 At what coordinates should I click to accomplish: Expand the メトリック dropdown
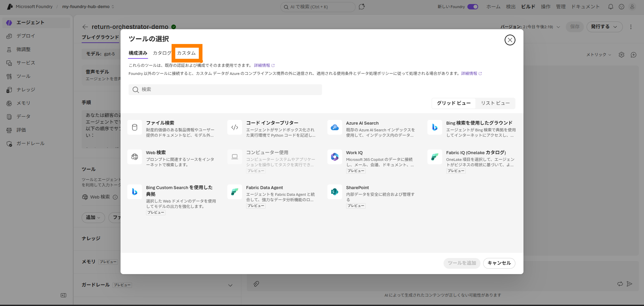[599, 55]
